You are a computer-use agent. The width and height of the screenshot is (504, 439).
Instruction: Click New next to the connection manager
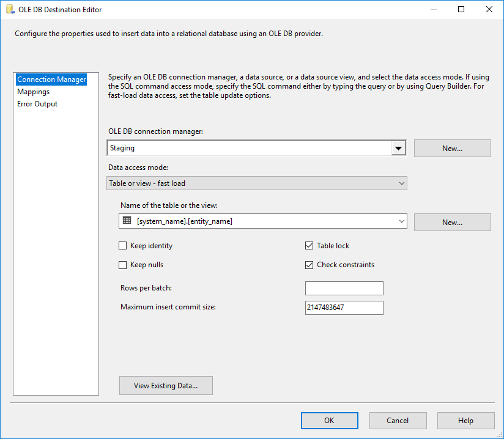pos(452,148)
